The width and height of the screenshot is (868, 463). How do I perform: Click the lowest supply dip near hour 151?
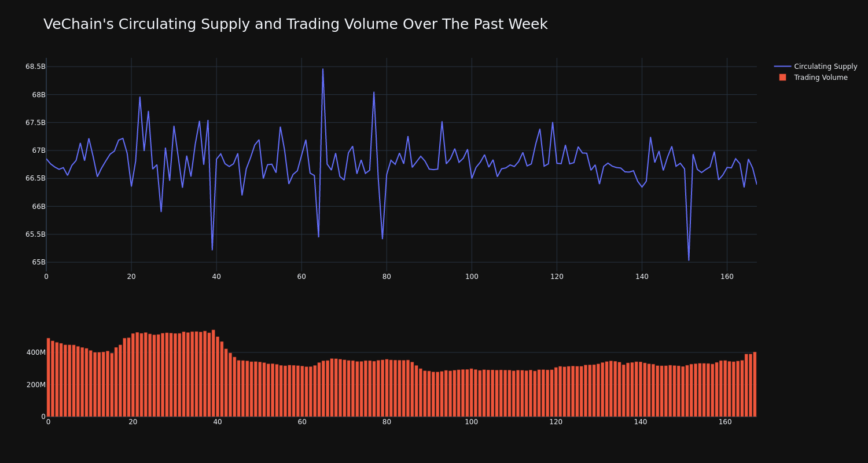click(x=689, y=260)
